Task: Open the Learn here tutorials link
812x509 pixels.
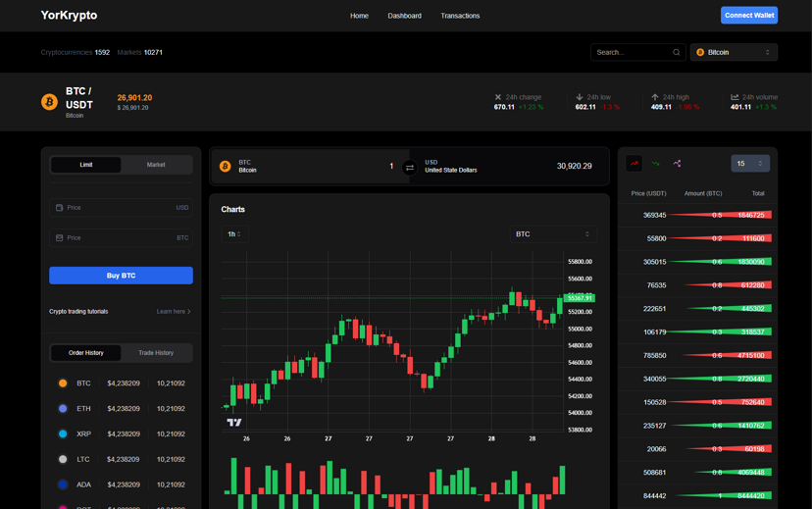Action: coord(174,312)
